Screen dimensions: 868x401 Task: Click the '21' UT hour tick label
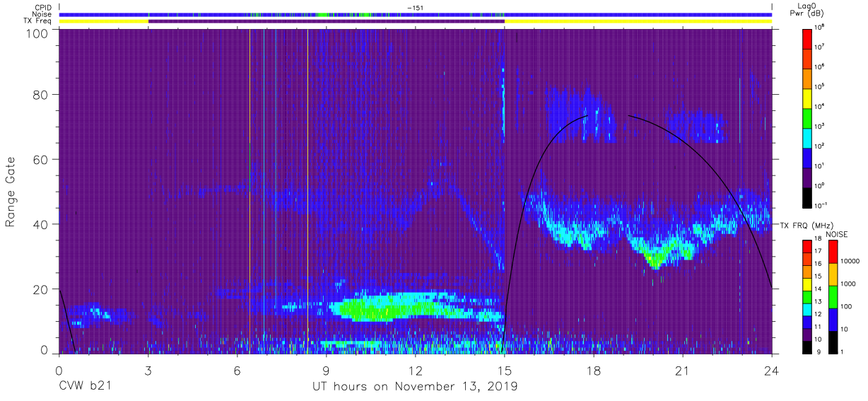click(683, 370)
